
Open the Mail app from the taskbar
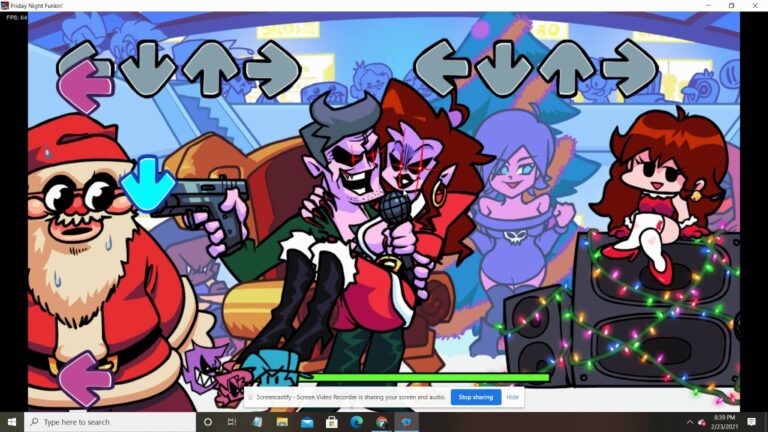[x=307, y=422]
